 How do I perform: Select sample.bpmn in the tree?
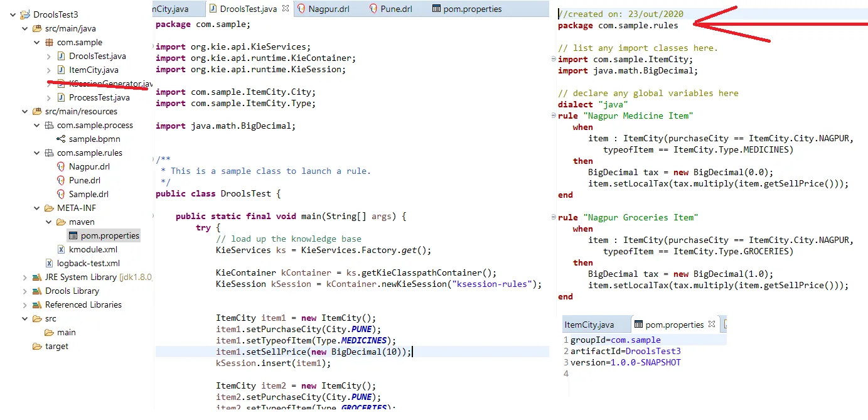point(94,139)
